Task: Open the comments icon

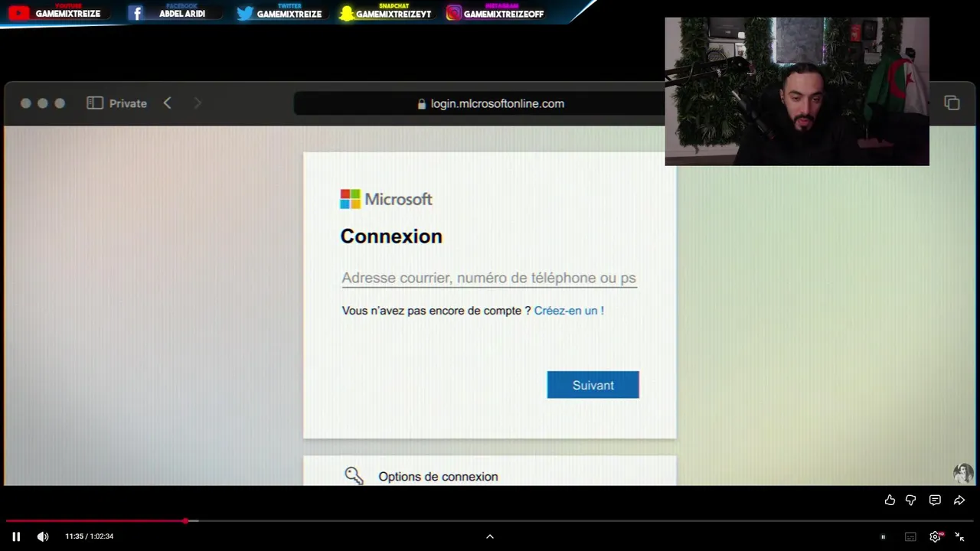Action: pos(935,500)
